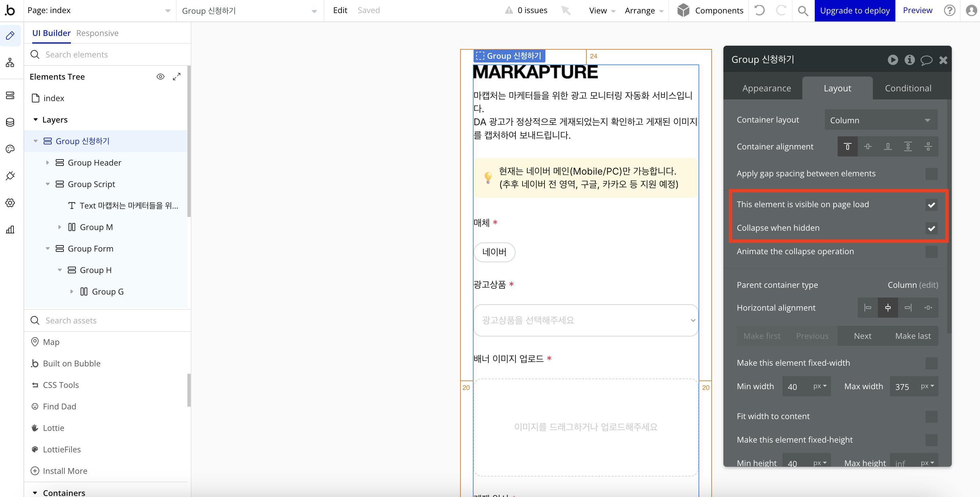This screenshot has width=980, height=497.
Task: Open the Arrange menu
Action: [x=644, y=11]
